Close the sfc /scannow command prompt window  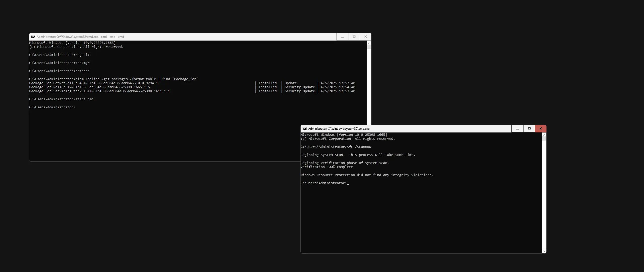coord(541,129)
